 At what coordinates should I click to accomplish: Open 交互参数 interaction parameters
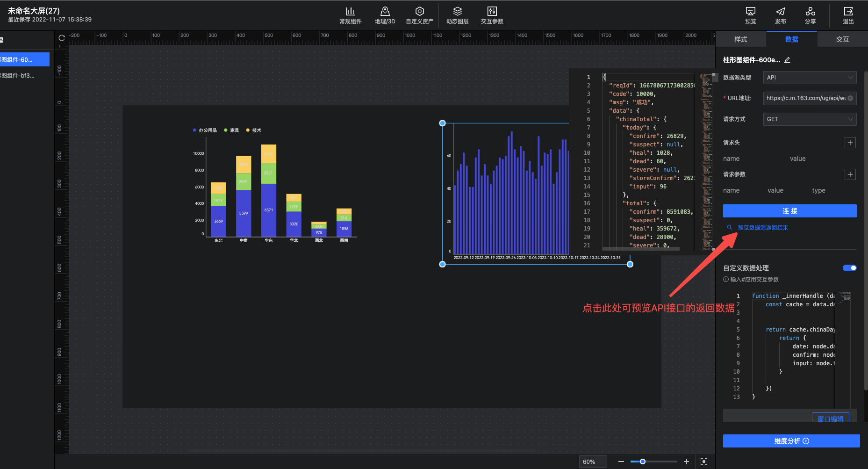[492, 15]
